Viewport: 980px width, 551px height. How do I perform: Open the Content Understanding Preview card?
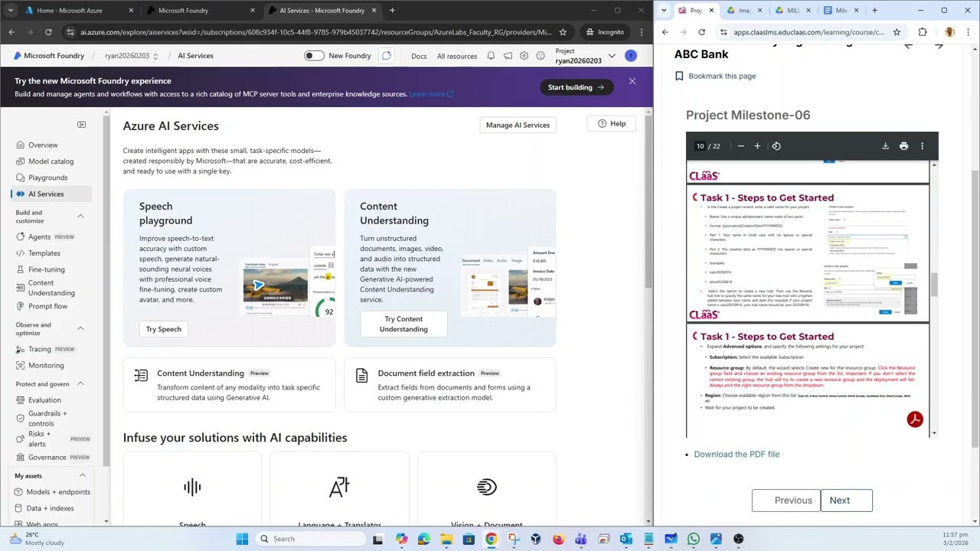point(229,385)
